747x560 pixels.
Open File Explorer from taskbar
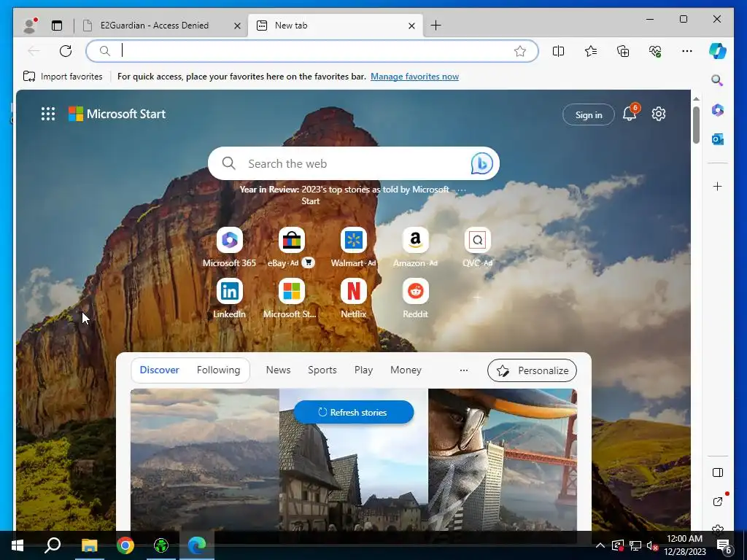89,545
